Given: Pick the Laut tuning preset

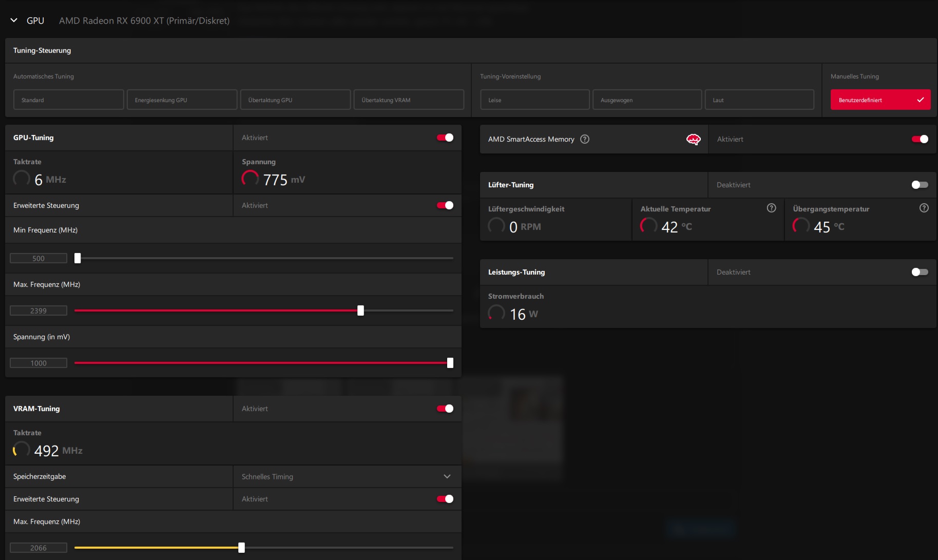Looking at the screenshot, I should (759, 100).
